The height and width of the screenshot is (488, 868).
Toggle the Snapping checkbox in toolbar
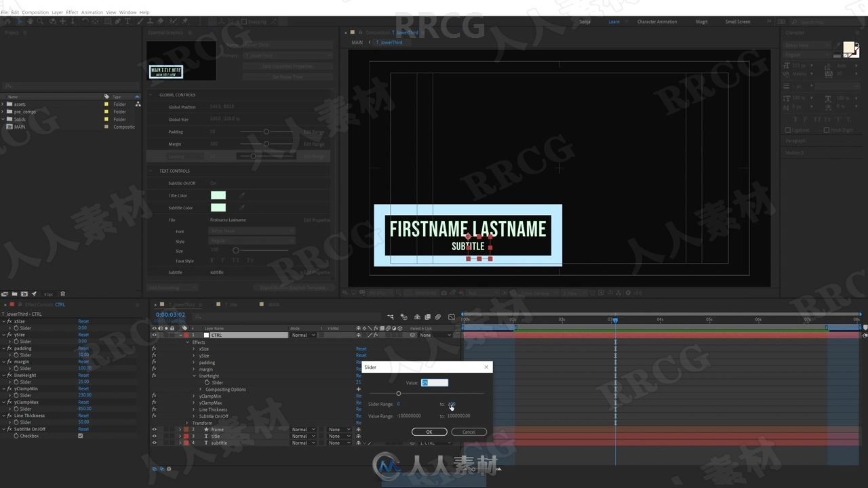point(243,22)
